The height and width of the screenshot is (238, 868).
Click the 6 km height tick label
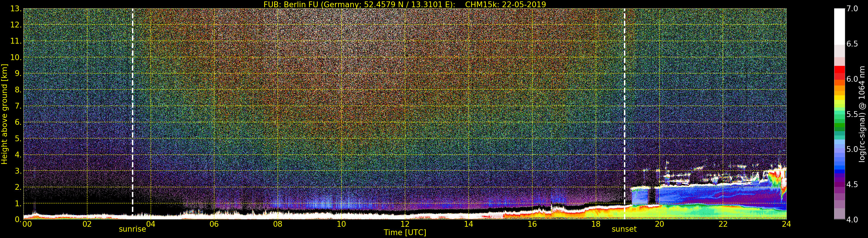[18, 122]
